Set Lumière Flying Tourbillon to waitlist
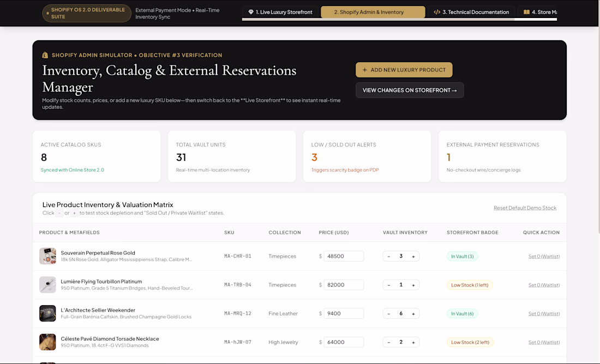 544,285
